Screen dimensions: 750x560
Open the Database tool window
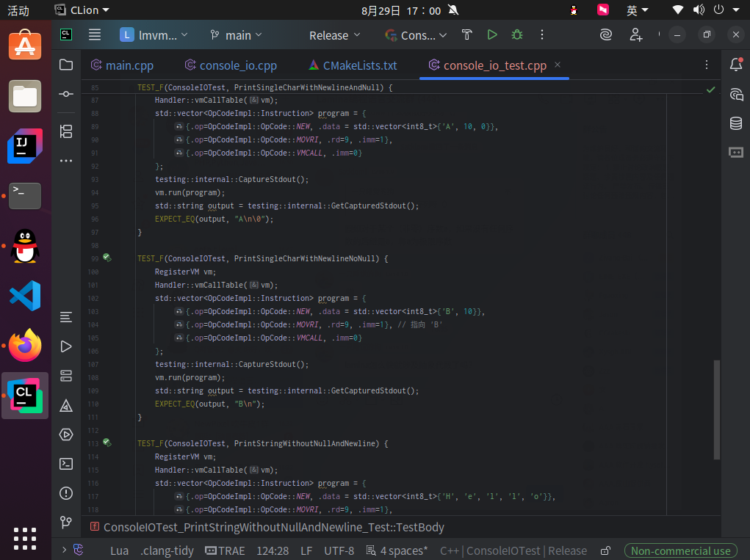pos(735,123)
